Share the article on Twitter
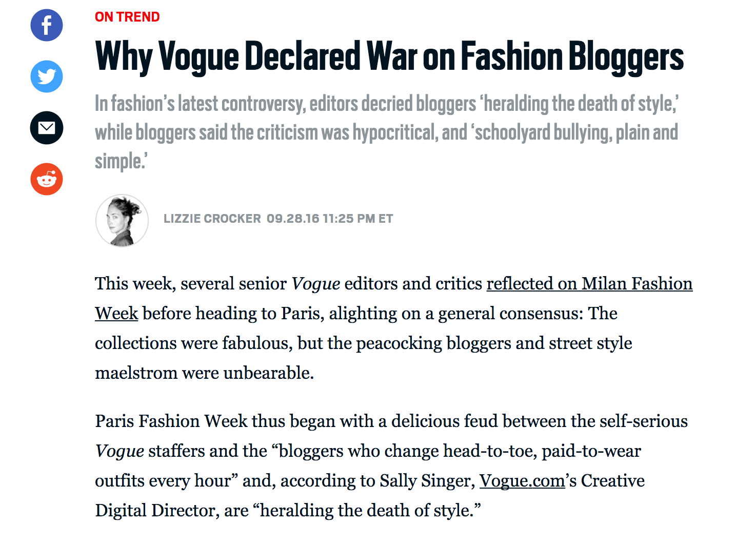This screenshot has width=756, height=542. click(x=47, y=76)
